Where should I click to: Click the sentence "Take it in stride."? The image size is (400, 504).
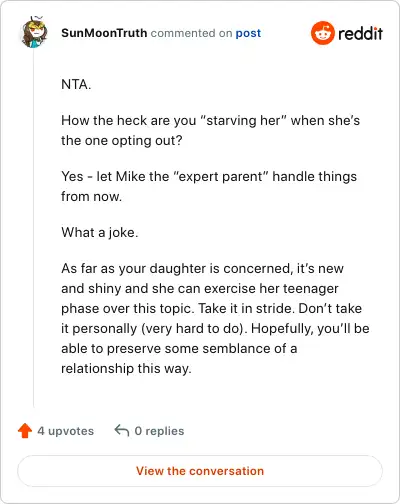(247, 308)
